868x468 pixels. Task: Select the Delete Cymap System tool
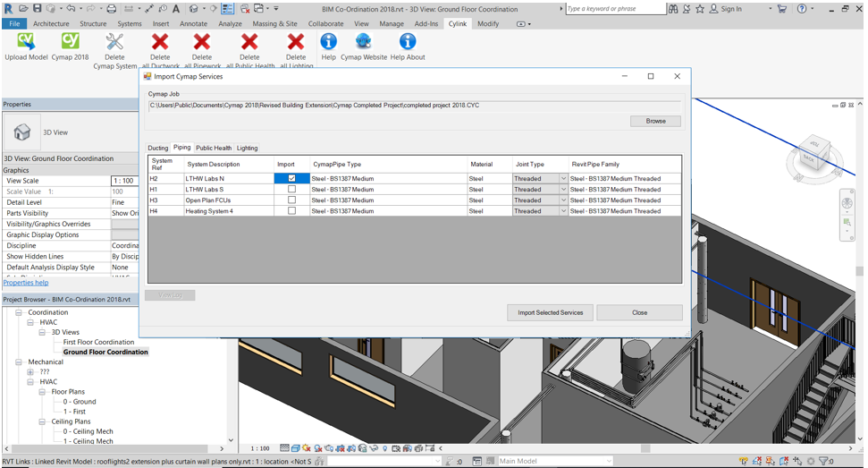[x=114, y=41]
